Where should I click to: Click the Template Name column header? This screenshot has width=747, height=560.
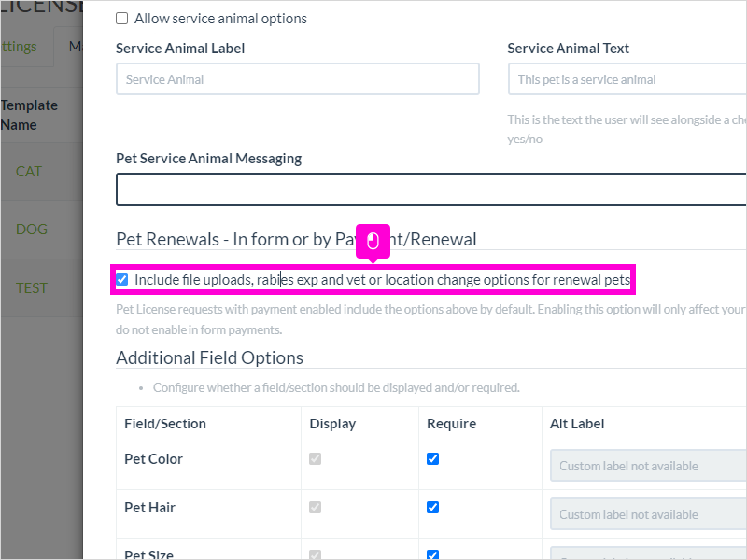29,115
